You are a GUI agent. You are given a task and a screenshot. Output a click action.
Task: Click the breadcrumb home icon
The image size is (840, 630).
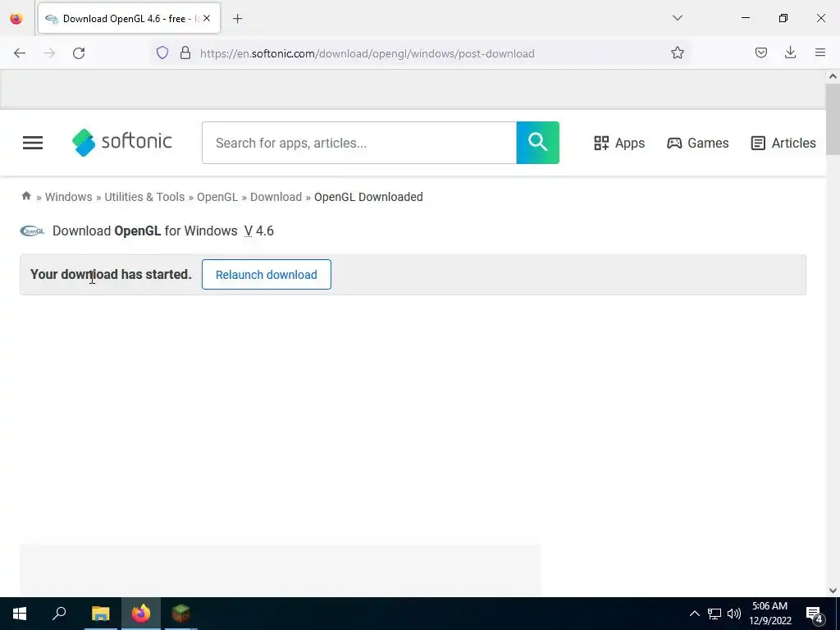26,196
